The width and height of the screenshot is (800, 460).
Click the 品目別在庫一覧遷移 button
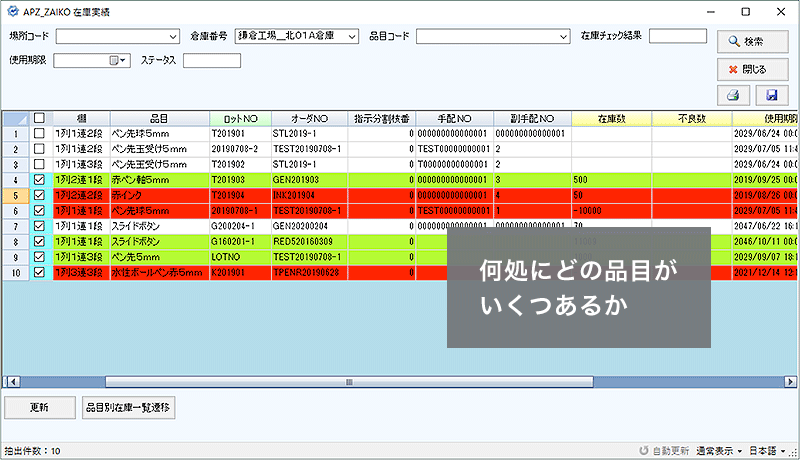click(x=128, y=407)
